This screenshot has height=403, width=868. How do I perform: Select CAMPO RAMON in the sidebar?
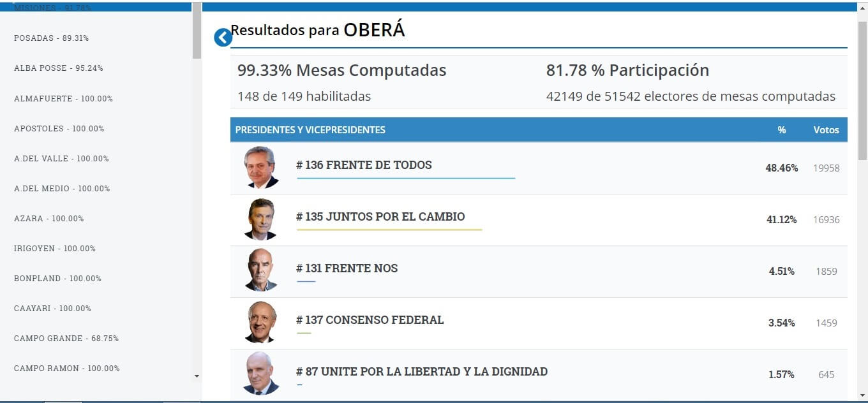click(x=67, y=369)
